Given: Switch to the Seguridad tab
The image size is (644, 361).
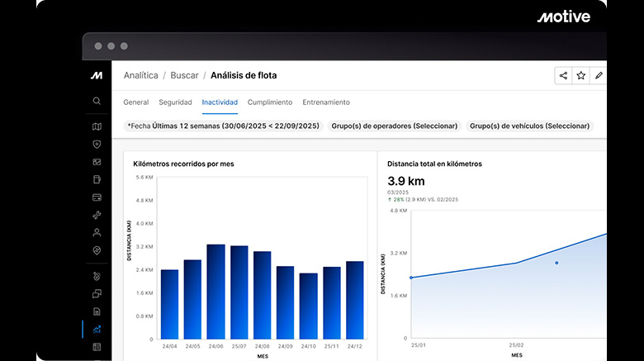Looking at the screenshot, I should 175,102.
